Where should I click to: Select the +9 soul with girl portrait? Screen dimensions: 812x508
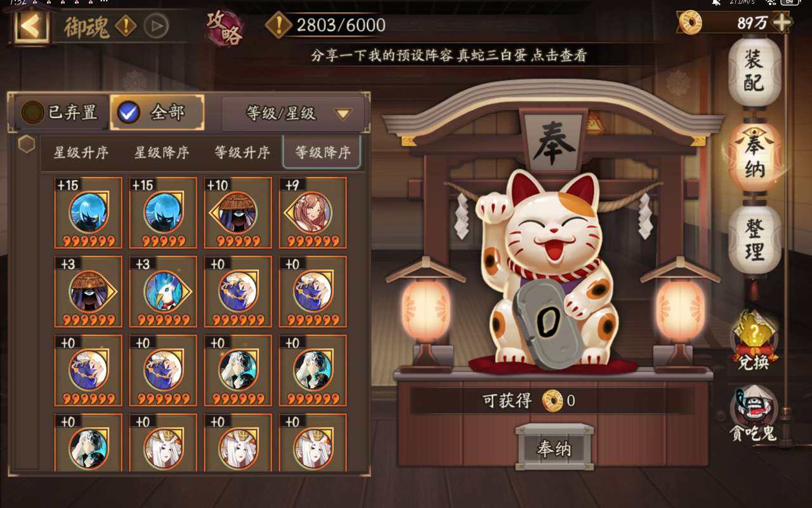pyautogui.click(x=313, y=213)
